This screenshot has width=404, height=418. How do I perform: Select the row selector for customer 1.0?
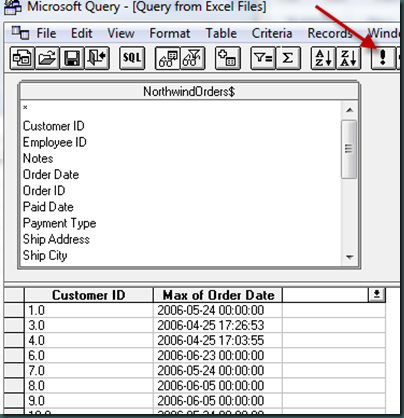point(14,310)
